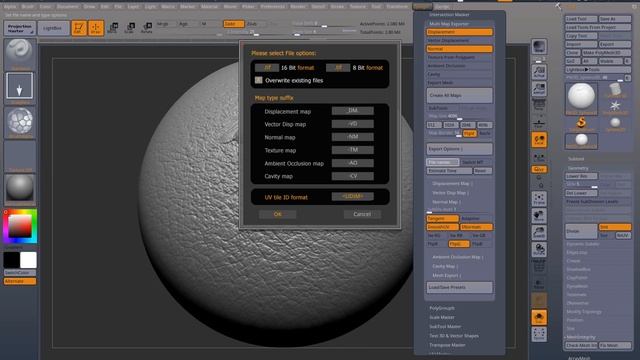This screenshot has width=640, height=360.
Task: Open the SubTool Master plugin entry
Action: pyautogui.click(x=445, y=327)
